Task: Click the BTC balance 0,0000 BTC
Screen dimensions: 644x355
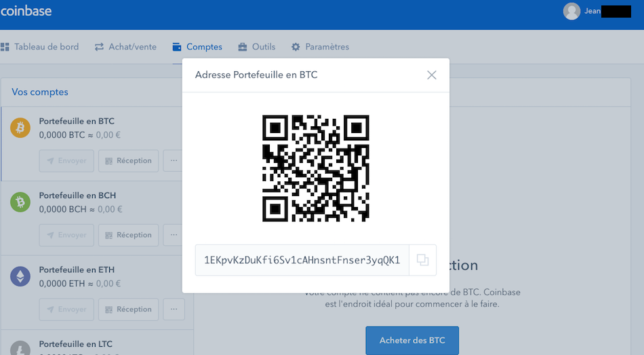Action: coord(62,135)
